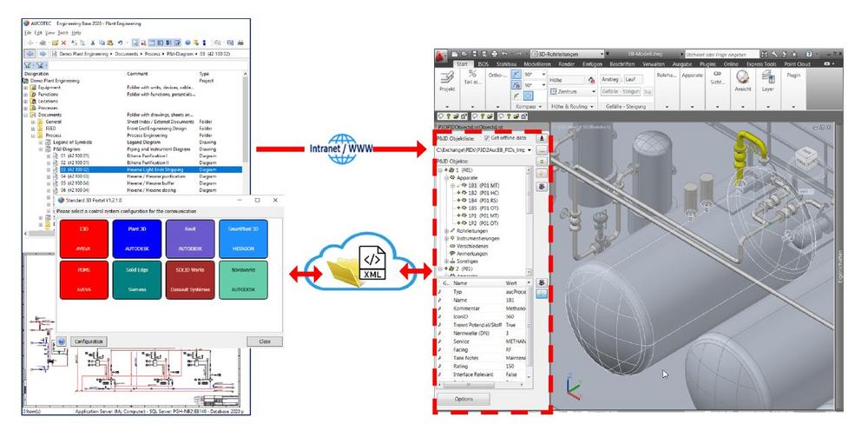This screenshot has width=868, height=424.
Task: Click the Options button below properties list
Action: click(x=464, y=399)
